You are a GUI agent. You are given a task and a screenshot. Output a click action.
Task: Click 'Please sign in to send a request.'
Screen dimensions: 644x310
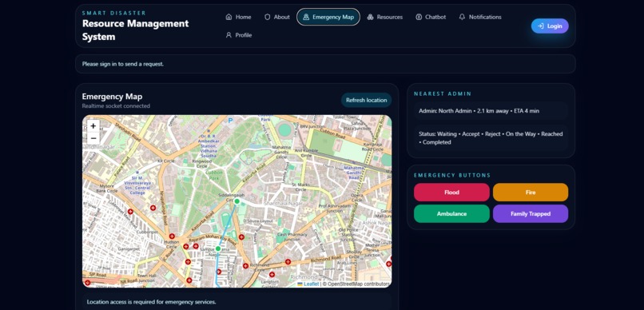coord(123,64)
